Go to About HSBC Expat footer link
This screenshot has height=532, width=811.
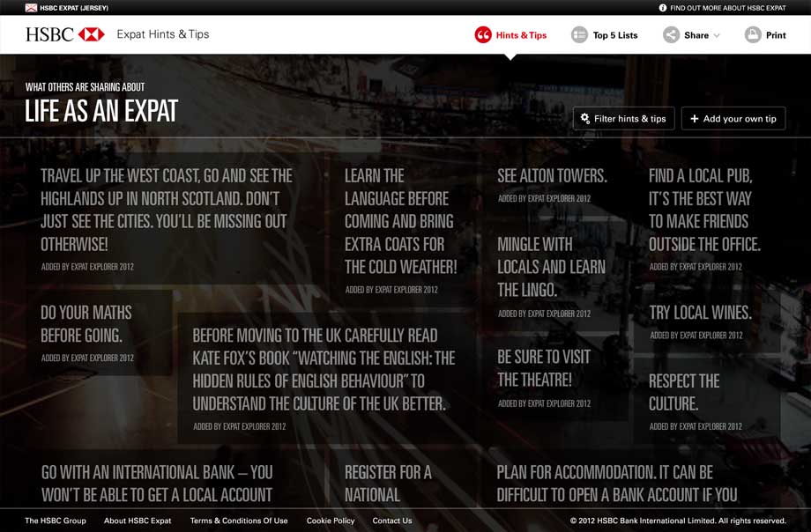pyautogui.click(x=138, y=521)
